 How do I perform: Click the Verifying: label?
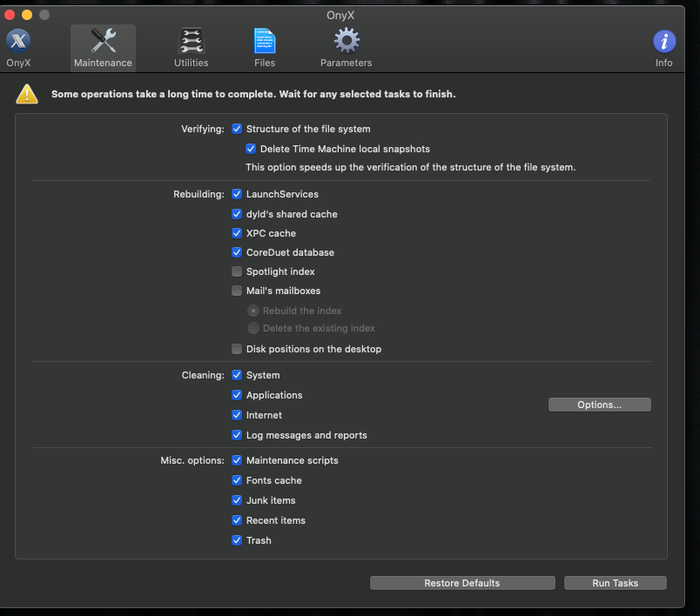click(x=203, y=129)
